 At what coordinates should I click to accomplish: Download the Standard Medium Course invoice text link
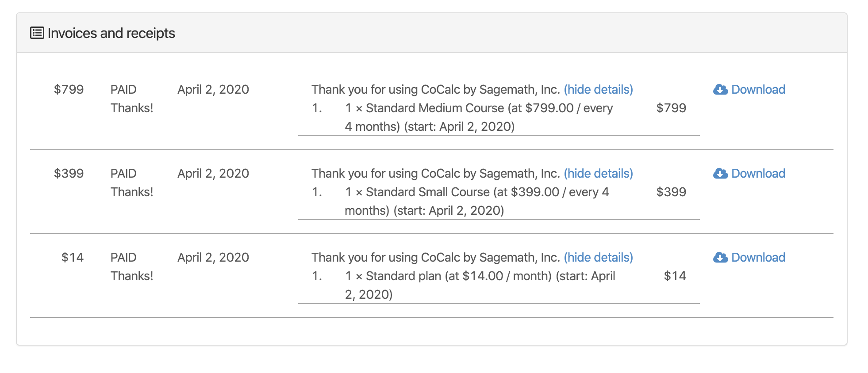coord(758,90)
